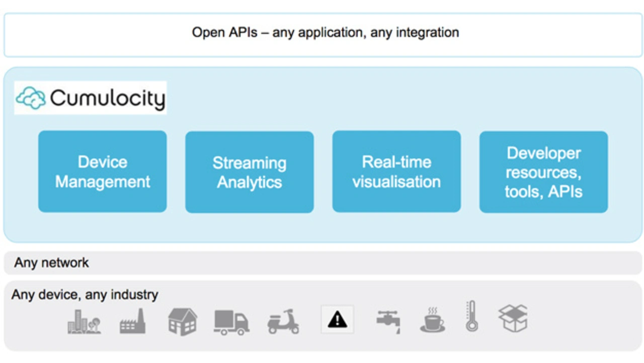Click the Cumulocity wordmark text

click(108, 98)
